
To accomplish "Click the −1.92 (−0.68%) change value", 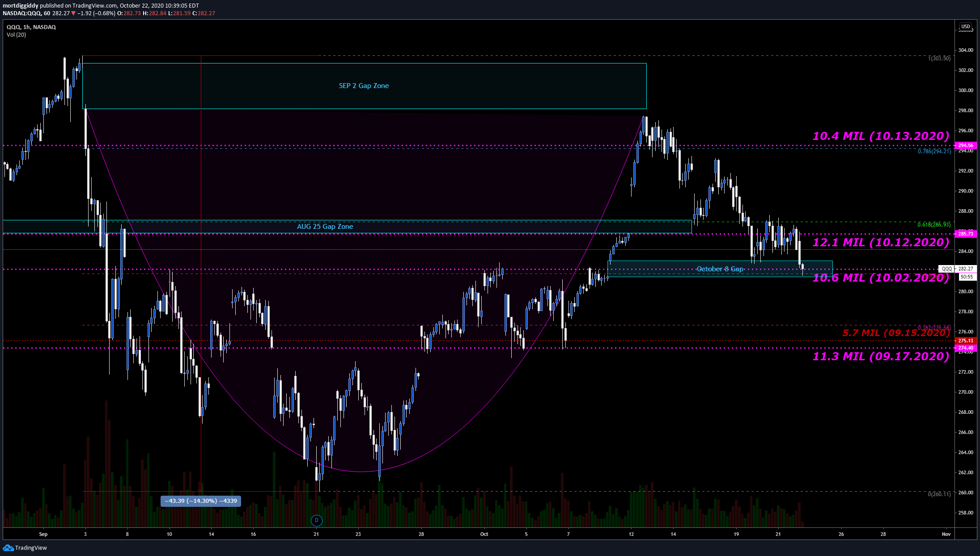I will pos(96,13).
